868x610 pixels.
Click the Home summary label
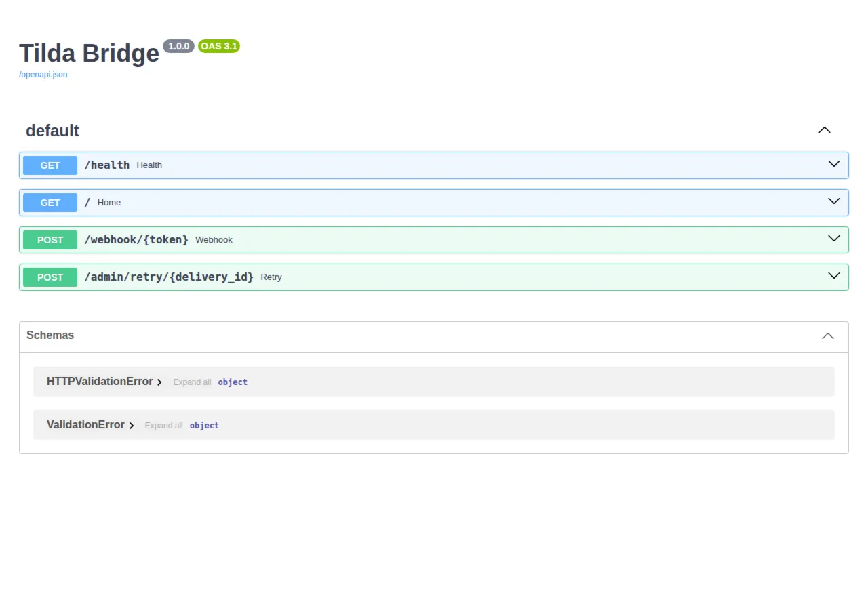[x=109, y=203]
